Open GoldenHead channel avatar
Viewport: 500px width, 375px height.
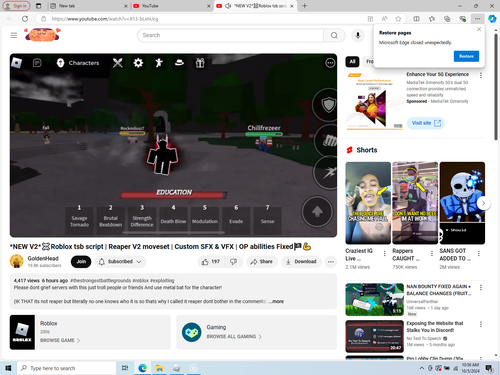(x=16, y=261)
